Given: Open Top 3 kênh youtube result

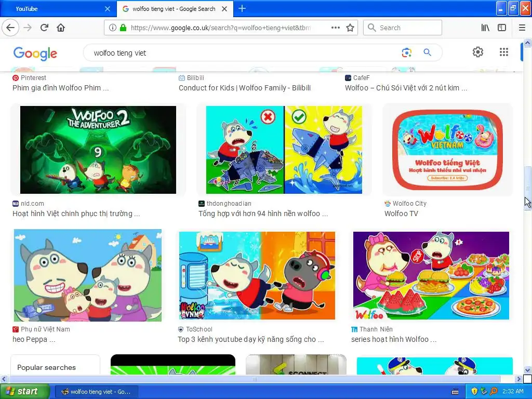Looking at the screenshot, I should pyautogui.click(x=251, y=339).
